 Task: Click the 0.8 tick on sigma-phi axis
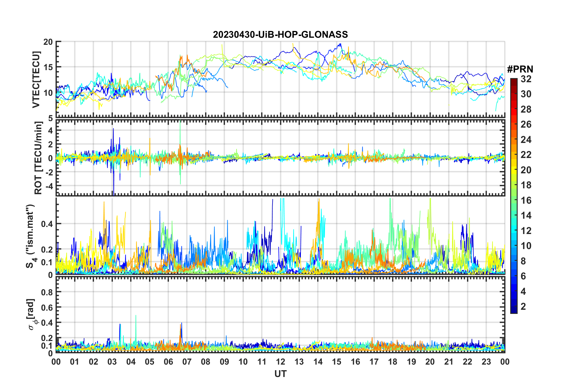point(47,292)
